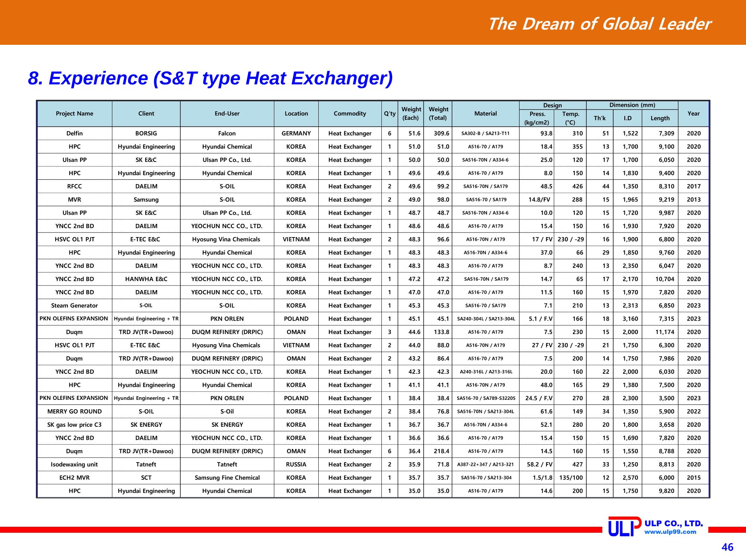Select the Year column header
This screenshot has height=560, width=746.
tap(693, 113)
